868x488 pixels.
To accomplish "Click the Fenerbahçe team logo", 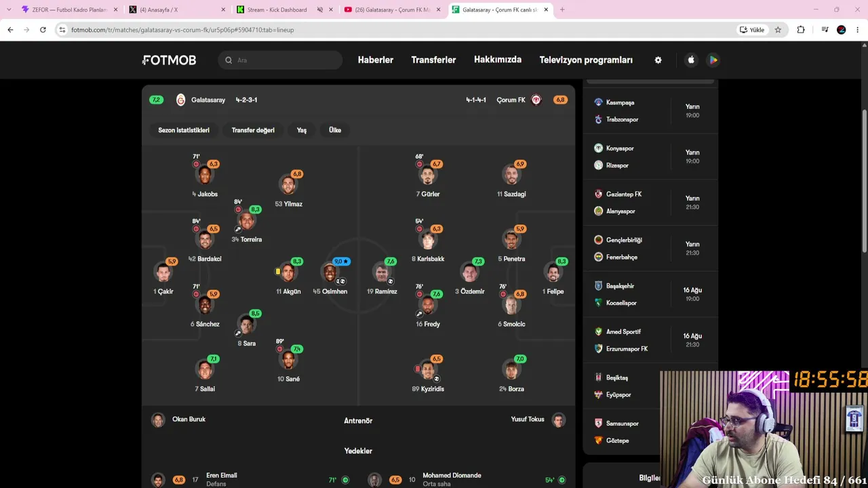I will tap(598, 257).
